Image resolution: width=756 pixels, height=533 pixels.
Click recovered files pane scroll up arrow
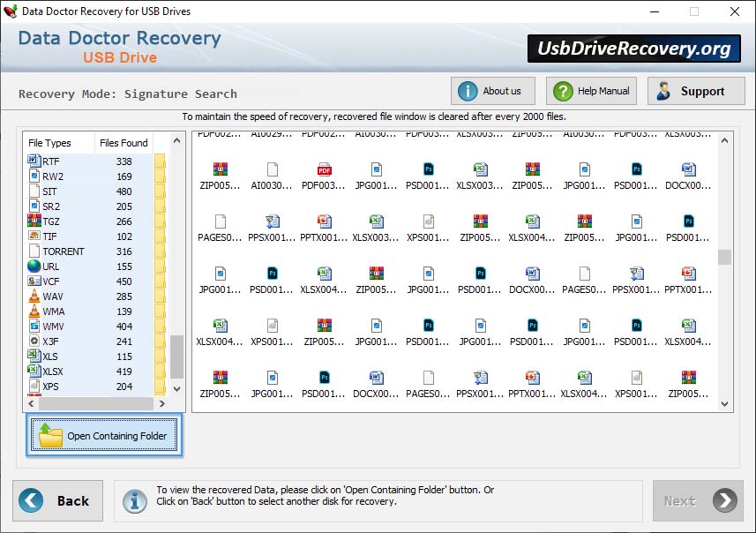coord(724,141)
